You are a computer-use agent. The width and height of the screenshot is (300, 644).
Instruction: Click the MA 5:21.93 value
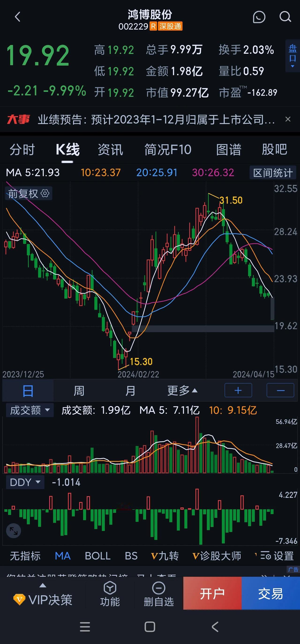33,172
